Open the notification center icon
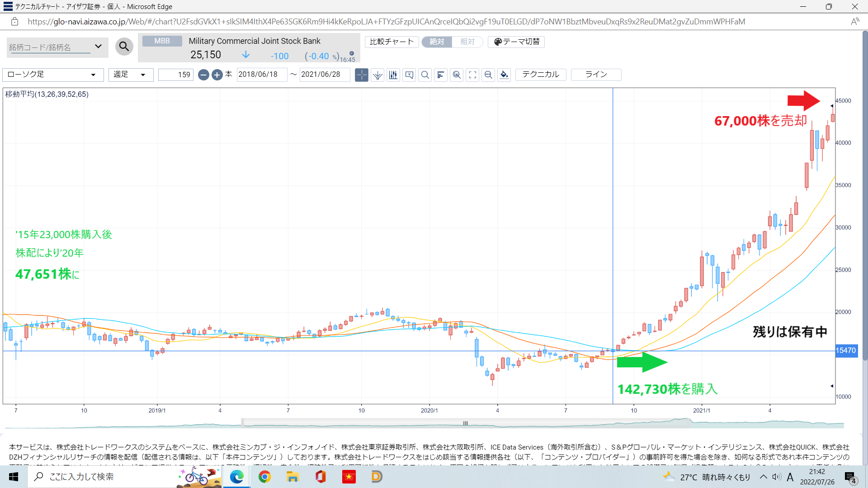 [850, 477]
